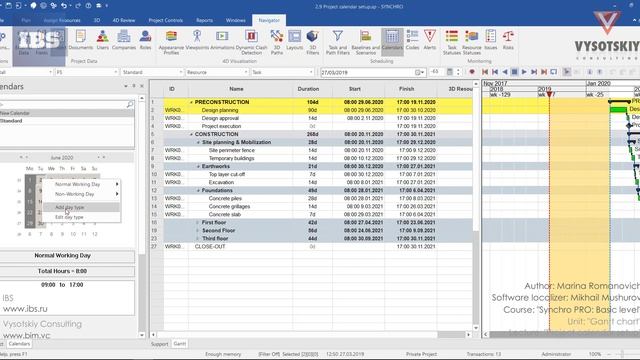The image size is (640, 360).
Task: Open the focus date picker dropdown
Action: click(420, 72)
